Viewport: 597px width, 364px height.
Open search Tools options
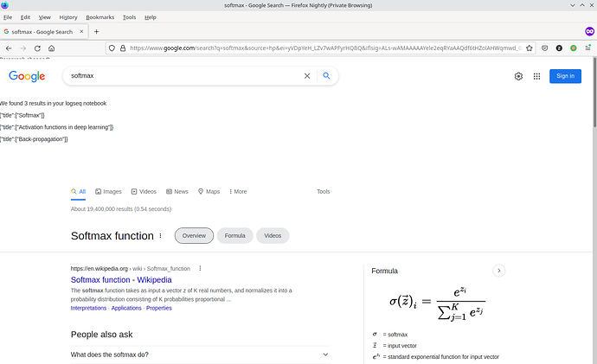coord(324,192)
